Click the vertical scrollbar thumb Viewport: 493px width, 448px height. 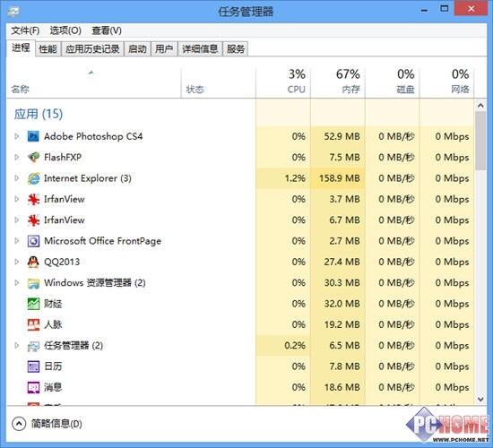tap(480, 141)
